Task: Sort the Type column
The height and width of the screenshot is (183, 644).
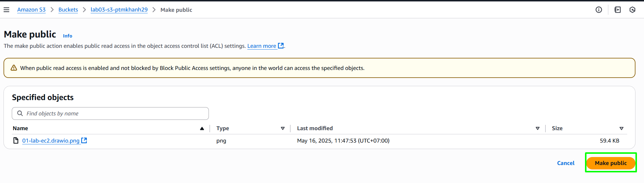Action: tap(283, 128)
